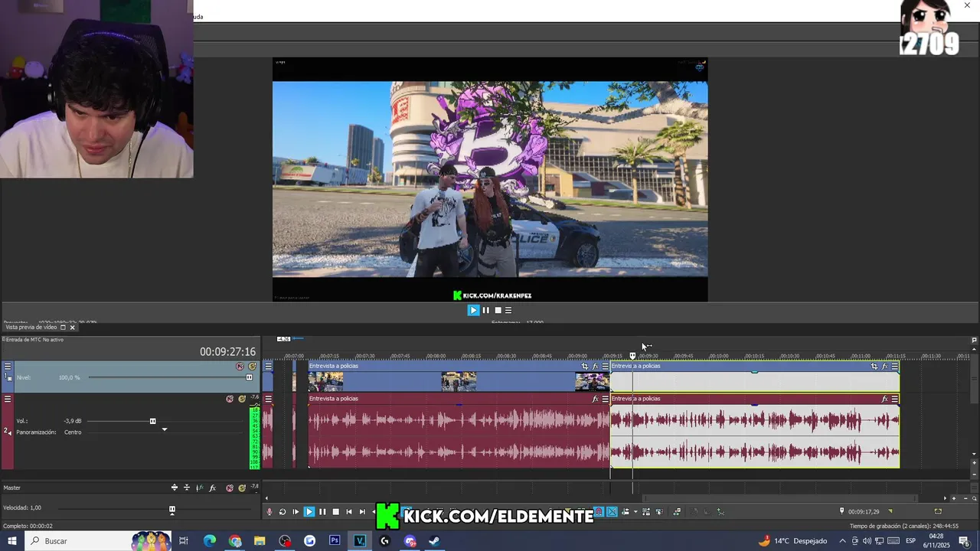The width and height of the screenshot is (980, 551).
Task: Click the preview window Pause button
Action: coord(485,310)
